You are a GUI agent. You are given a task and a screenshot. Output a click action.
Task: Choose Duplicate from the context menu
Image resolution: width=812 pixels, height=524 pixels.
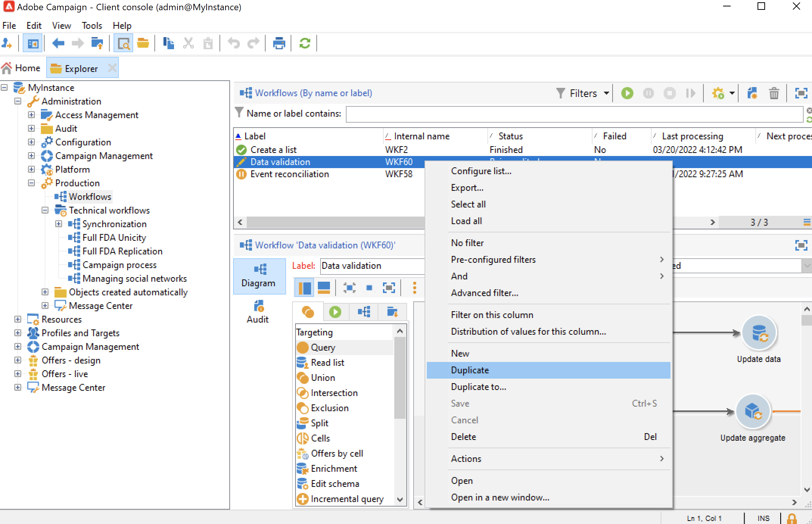pyautogui.click(x=470, y=370)
